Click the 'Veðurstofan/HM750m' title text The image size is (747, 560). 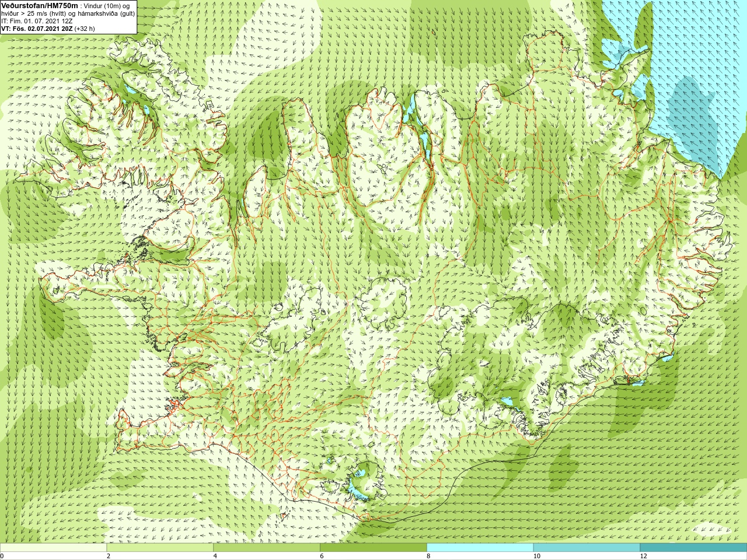(39, 5)
